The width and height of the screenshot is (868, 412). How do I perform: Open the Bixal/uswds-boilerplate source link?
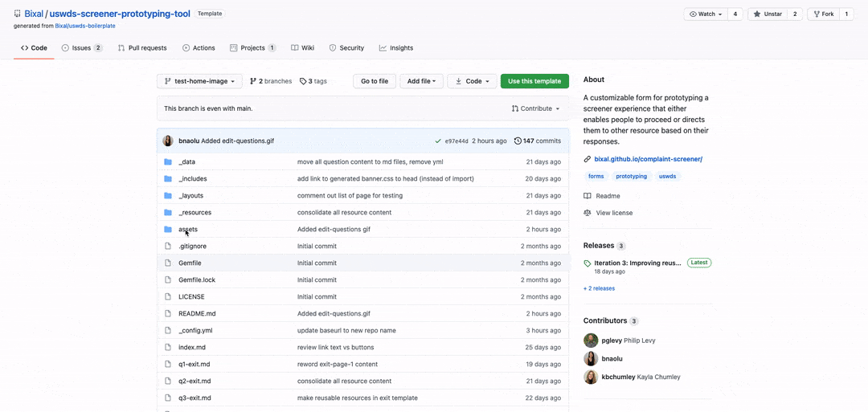85,26
